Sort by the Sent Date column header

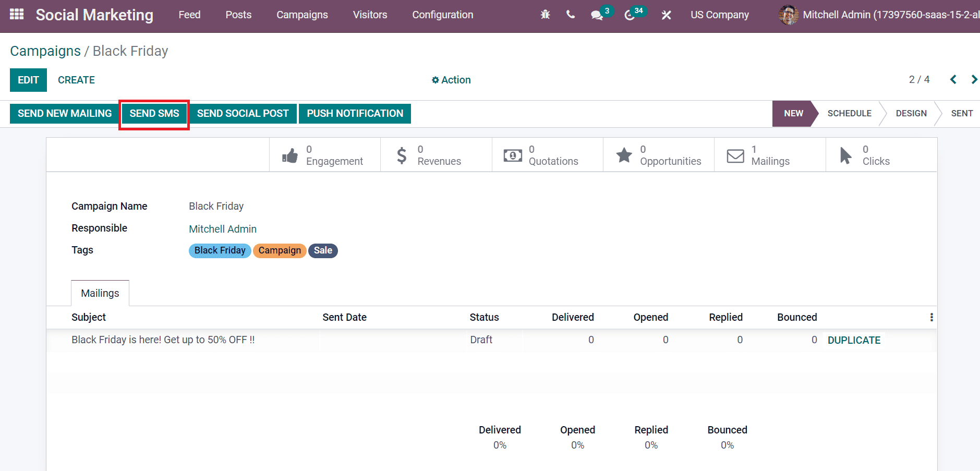(344, 317)
